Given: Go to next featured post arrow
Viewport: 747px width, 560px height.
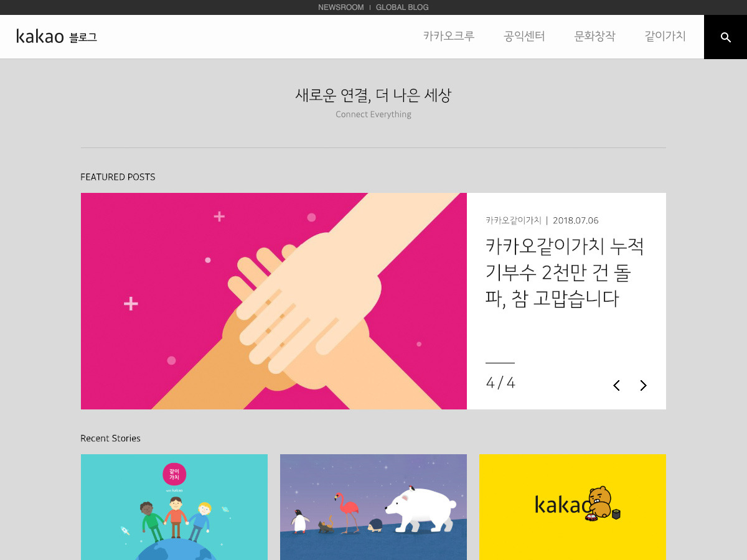Looking at the screenshot, I should [643, 386].
